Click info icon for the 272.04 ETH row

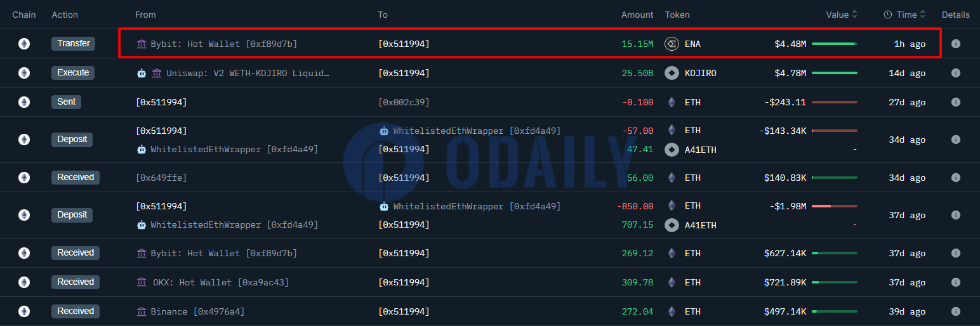click(x=955, y=311)
